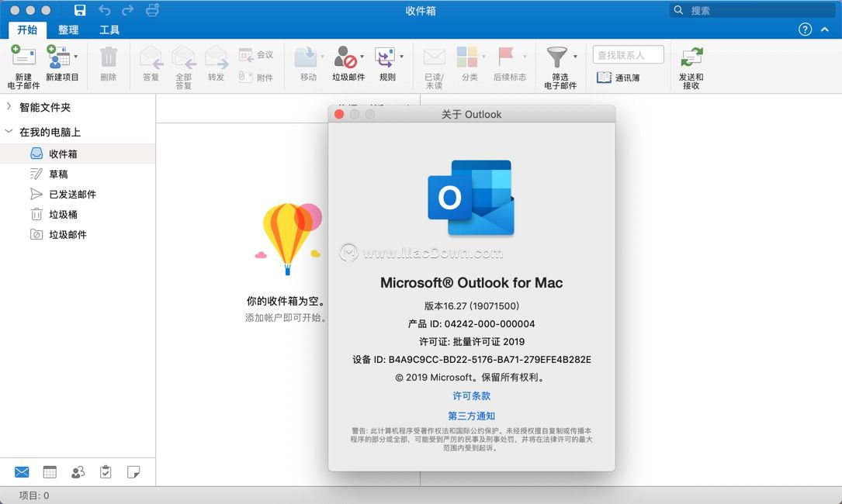
Task: Open the 分类 dropdown arrow
Action: 483,57
